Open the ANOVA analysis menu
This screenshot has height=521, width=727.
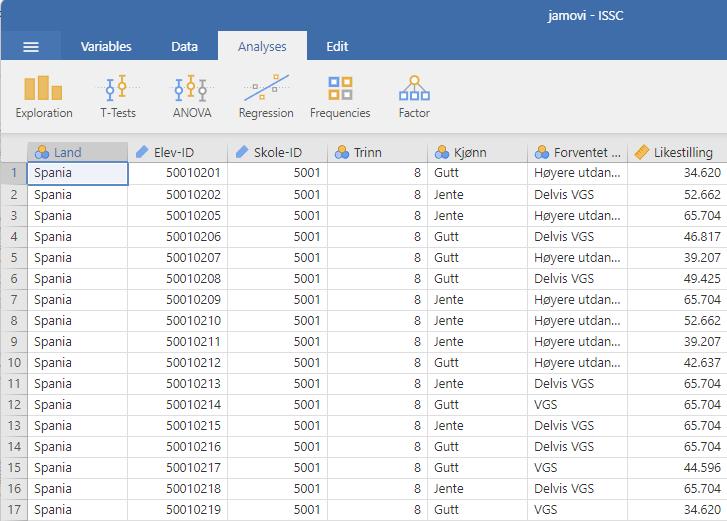pos(192,98)
